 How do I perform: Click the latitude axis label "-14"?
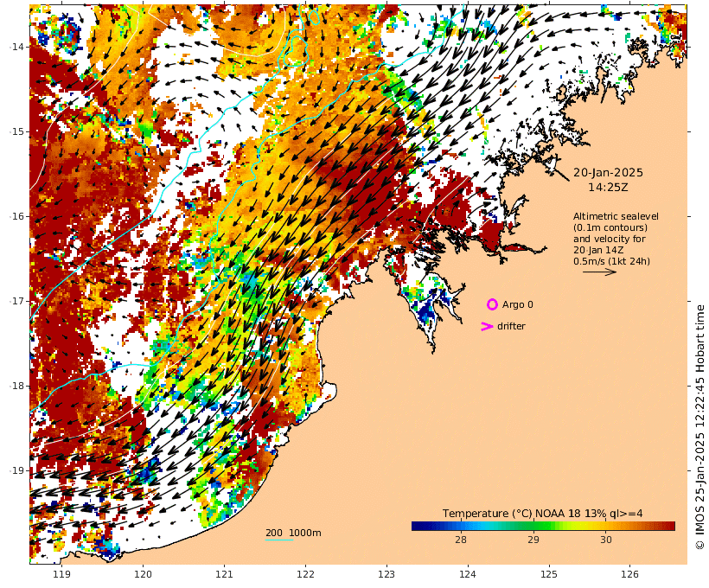(16, 47)
